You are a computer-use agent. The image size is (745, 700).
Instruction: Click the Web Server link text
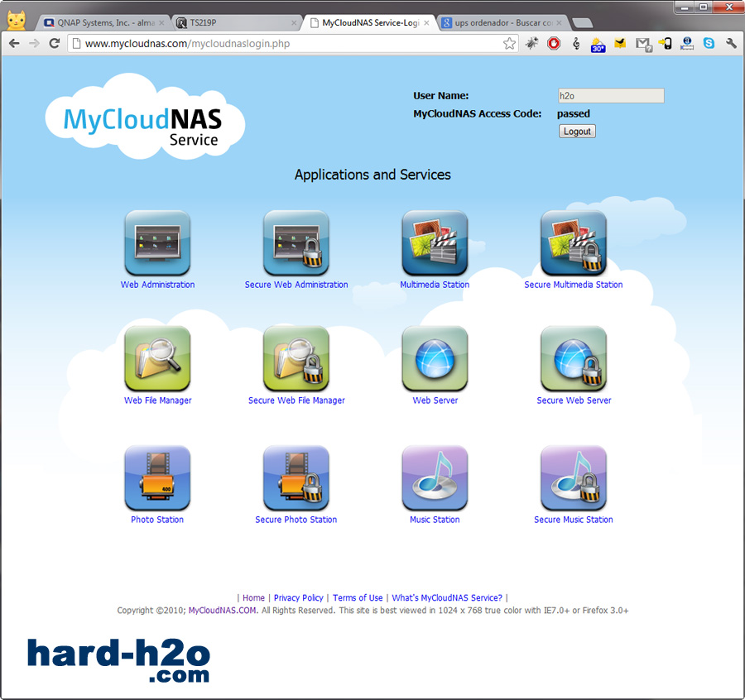[435, 400]
